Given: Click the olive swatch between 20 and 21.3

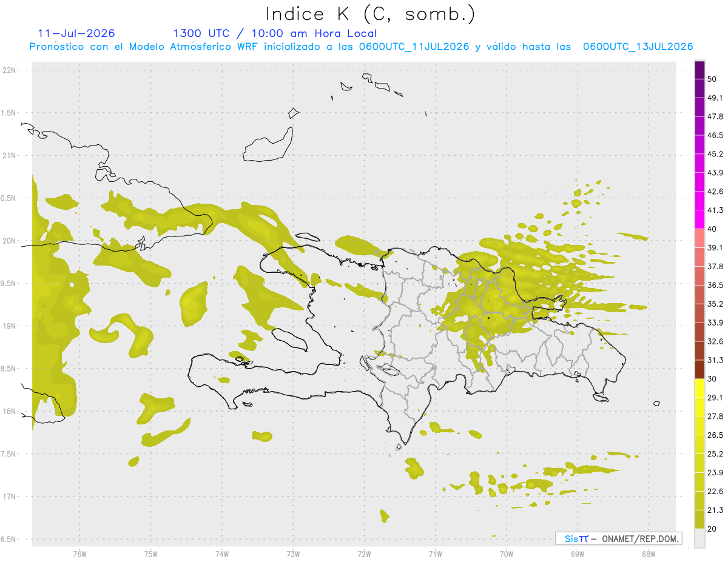Looking at the screenshot, I should pyautogui.click(x=699, y=519).
